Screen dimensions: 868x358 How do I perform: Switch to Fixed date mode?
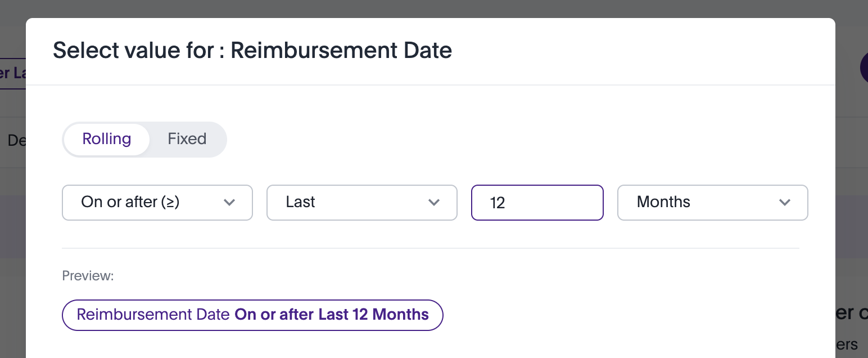point(187,139)
